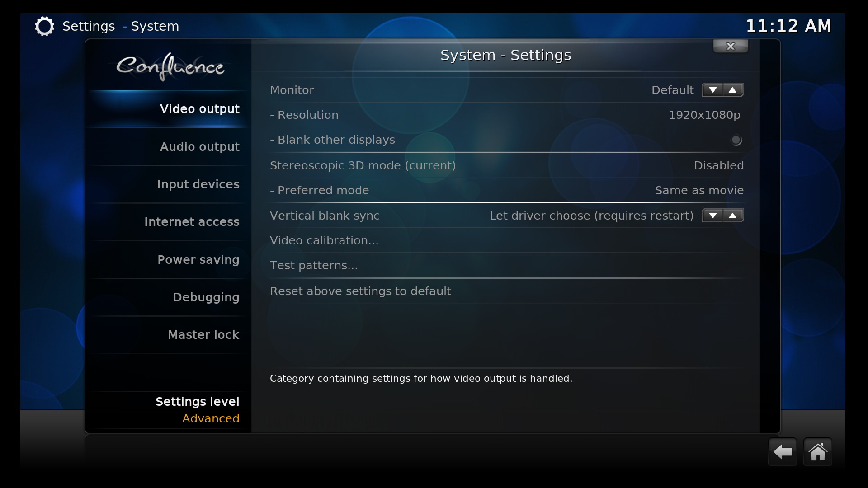
Task: Go to home screen via house icon
Action: pyautogui.click(x=817, y=451)
